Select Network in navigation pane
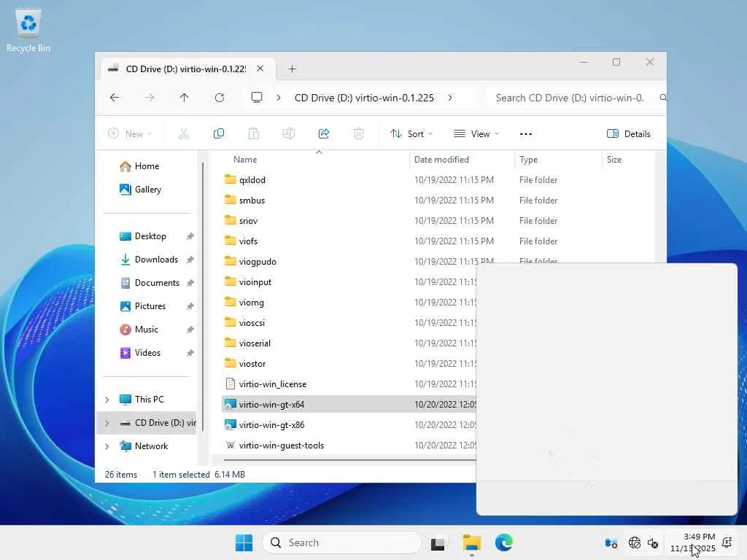The width and height of the screenshot is (747, 560). tap(151, 446)
